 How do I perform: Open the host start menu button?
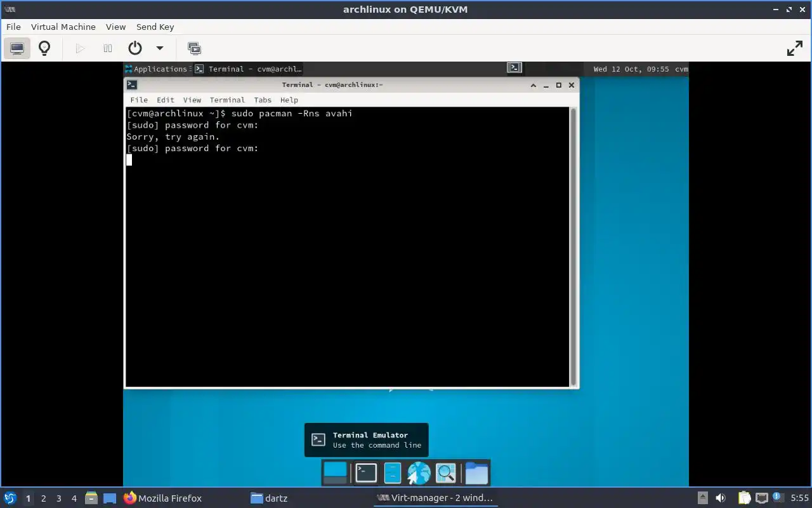(10, 498)
